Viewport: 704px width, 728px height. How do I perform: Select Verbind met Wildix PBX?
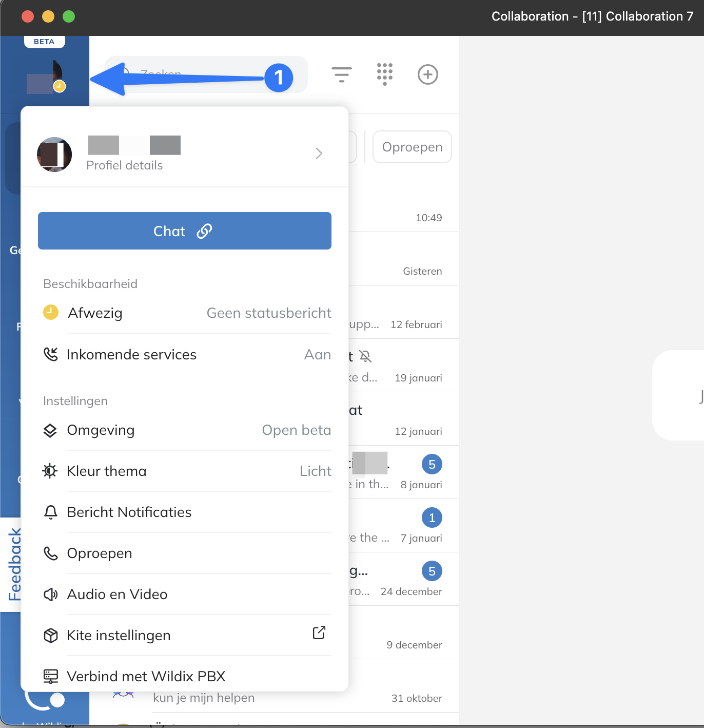146,676
